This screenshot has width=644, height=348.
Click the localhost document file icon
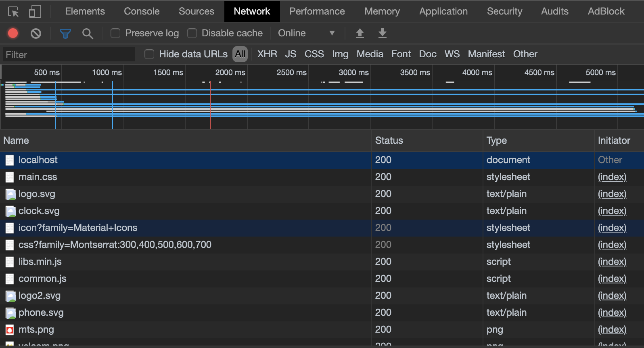click(10, 160)
